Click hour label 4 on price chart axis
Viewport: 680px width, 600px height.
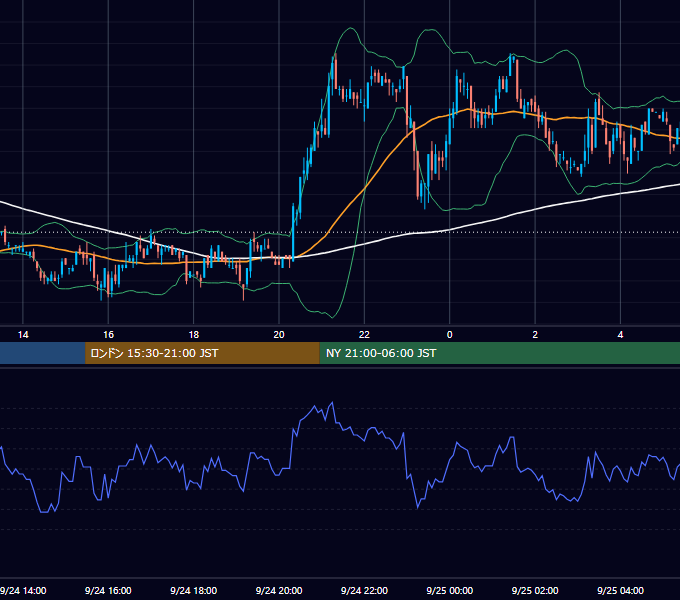(620, 334)
